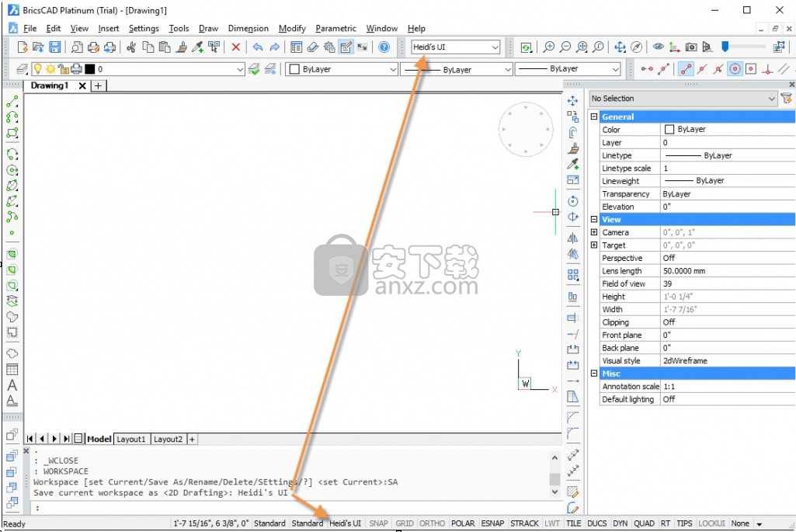796x532 pixels.
Task: Open the Help question mark icon
Action: click(x=384, y=47)
